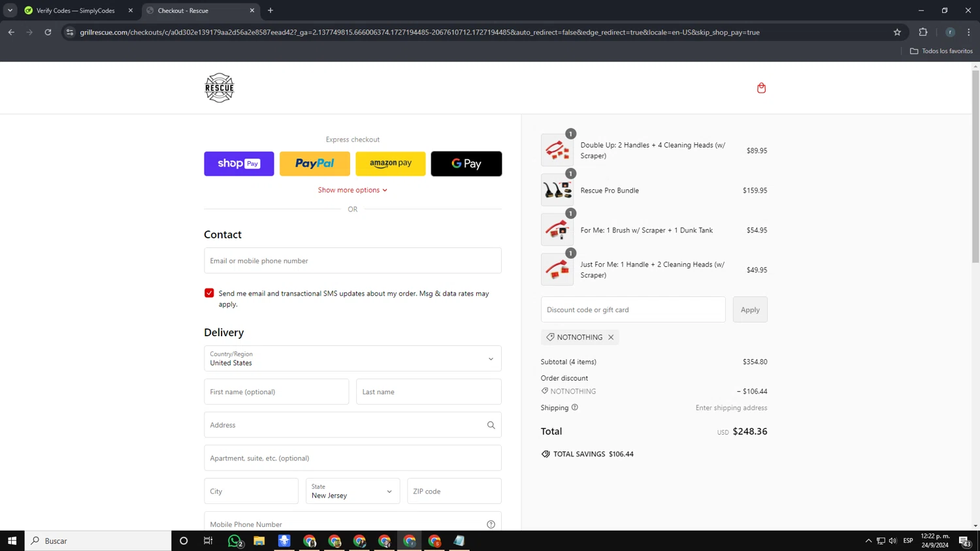Click the For Me brush and Dunk Tank thumbnail
The width and height of the screenshot is (980, 551).
point(557,230)
